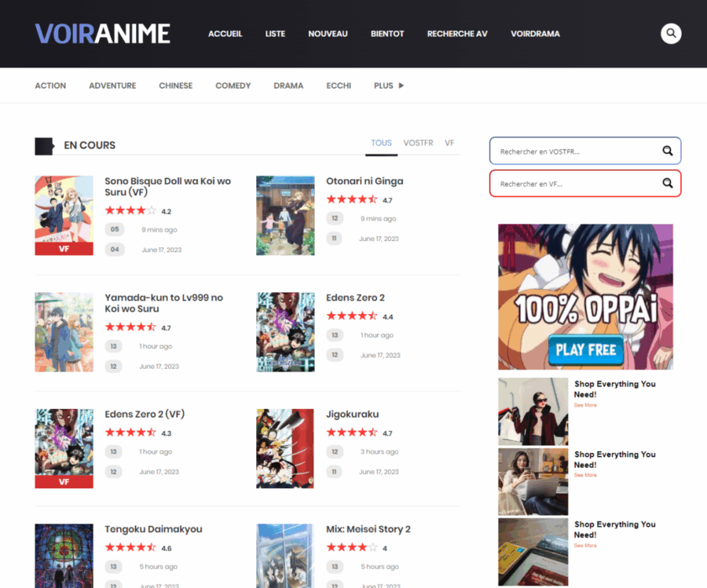Open the header search icon
Screen dimensions: 707x588
click(x=671, y=33)
